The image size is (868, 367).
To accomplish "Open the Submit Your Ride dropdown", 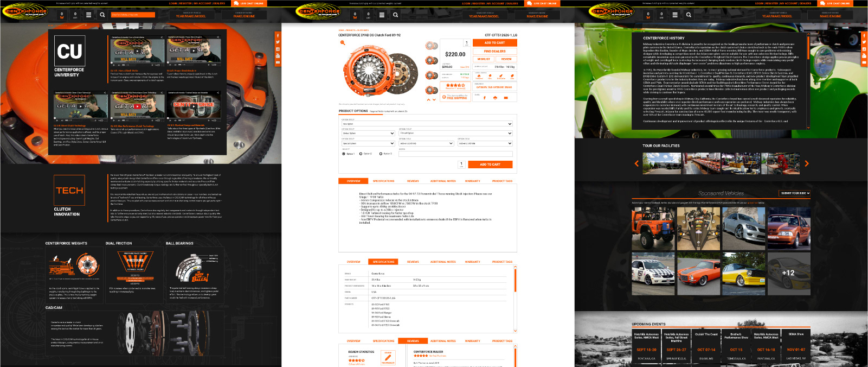I will point(795,193).
